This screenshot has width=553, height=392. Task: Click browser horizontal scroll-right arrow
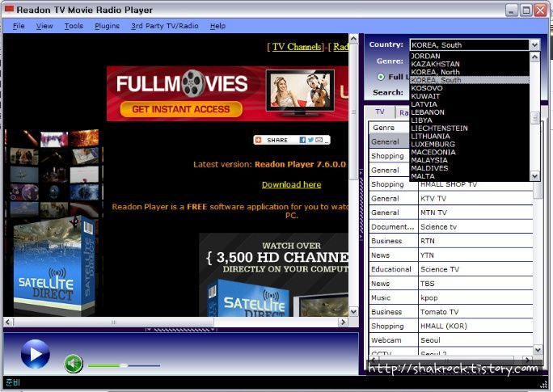[x=343, y=322]
